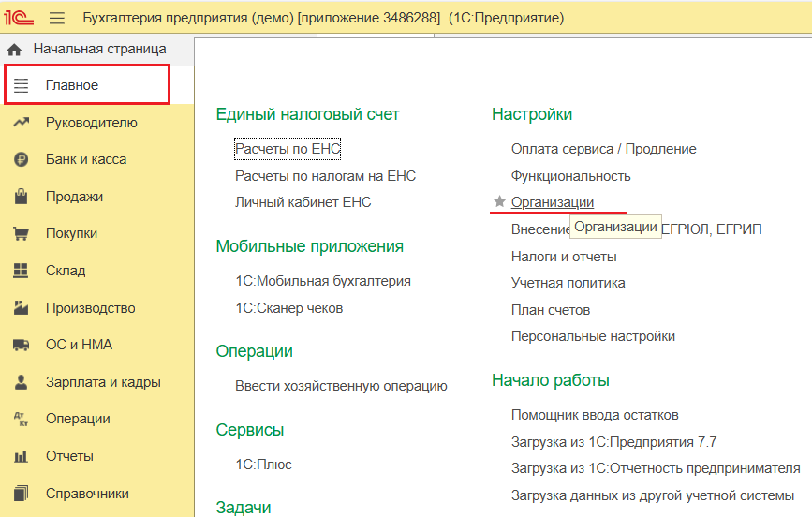Click the Единый налоговый счет heading

point(307,114)
